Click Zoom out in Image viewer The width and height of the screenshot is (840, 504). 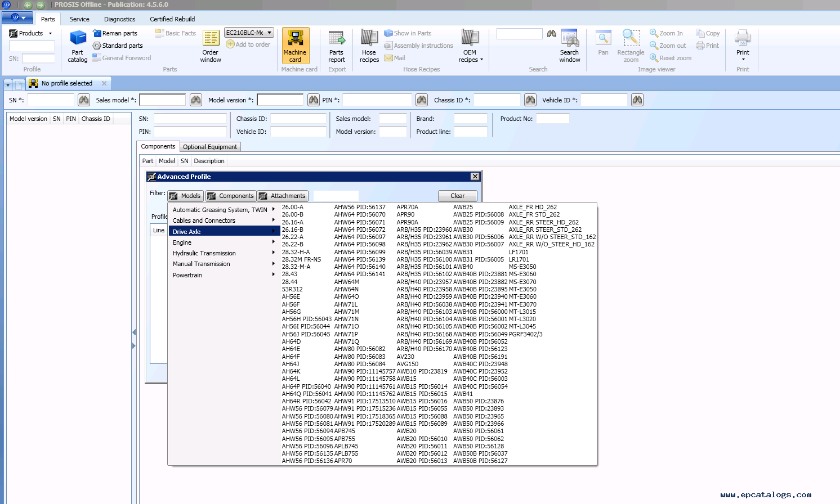[668, 46]
